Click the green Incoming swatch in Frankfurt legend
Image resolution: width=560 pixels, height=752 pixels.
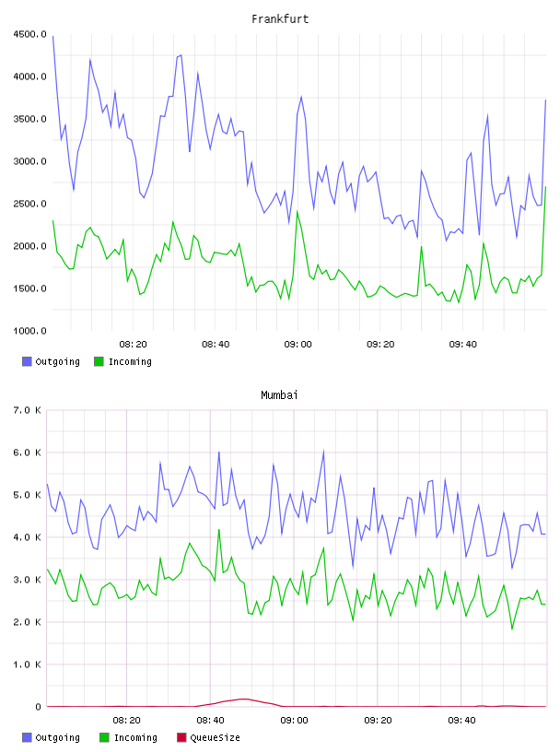tap(99, 361)
